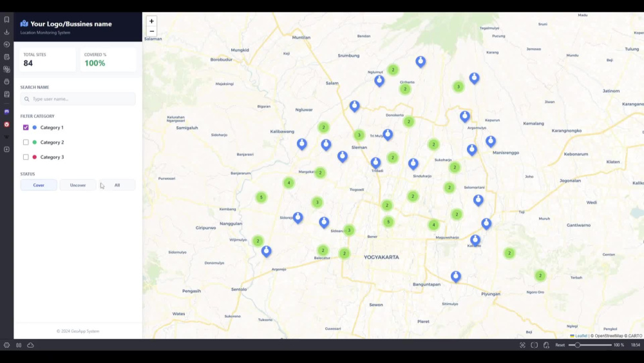Screen dimensions: 644x363
Task: Open the Mastodon web panel
Action: (x=6, y=112)
